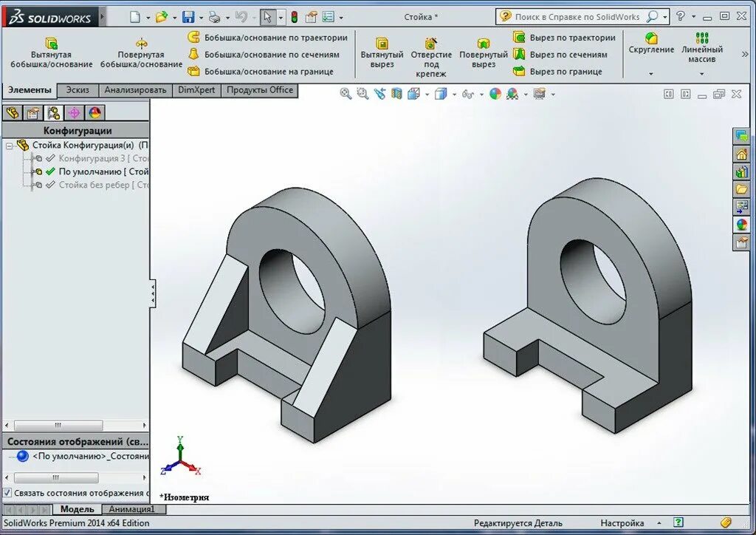This screenshot has width=756, height=535.
Task: Click the Вытянутая бобышка/основание tool
Action: (51, 53)
